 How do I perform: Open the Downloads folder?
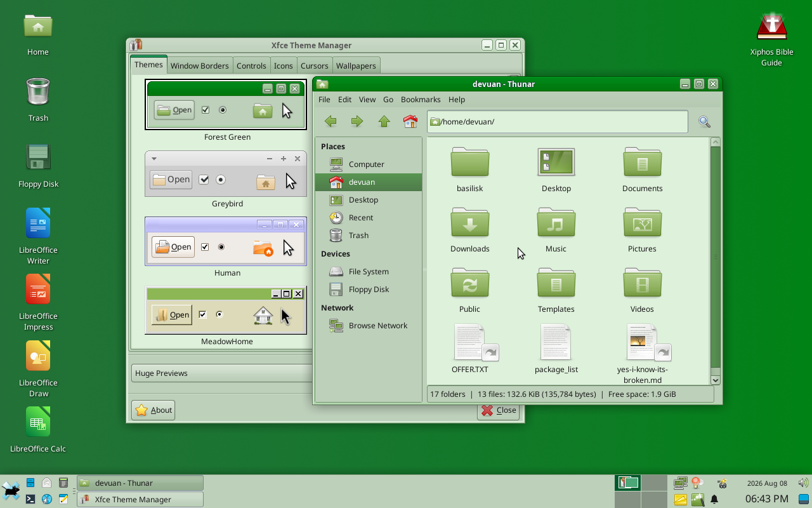point(470,230)
